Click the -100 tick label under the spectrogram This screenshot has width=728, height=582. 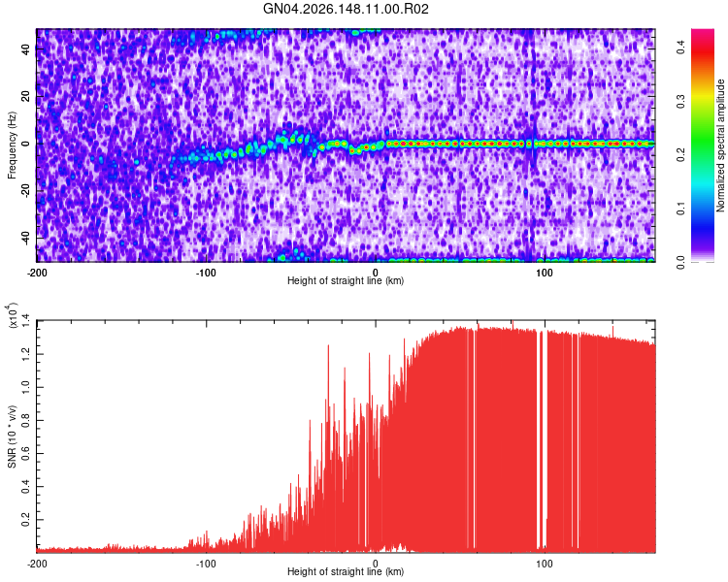[205, 273]
